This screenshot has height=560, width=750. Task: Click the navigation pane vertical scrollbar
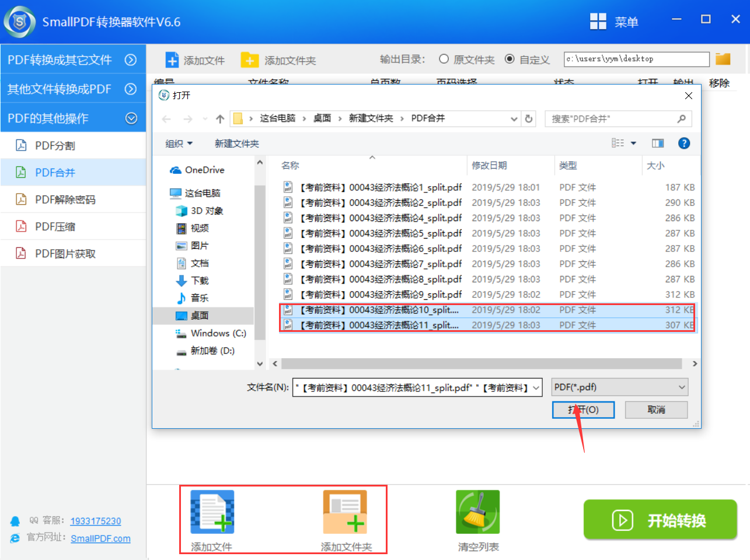click(x=260, y=262)
